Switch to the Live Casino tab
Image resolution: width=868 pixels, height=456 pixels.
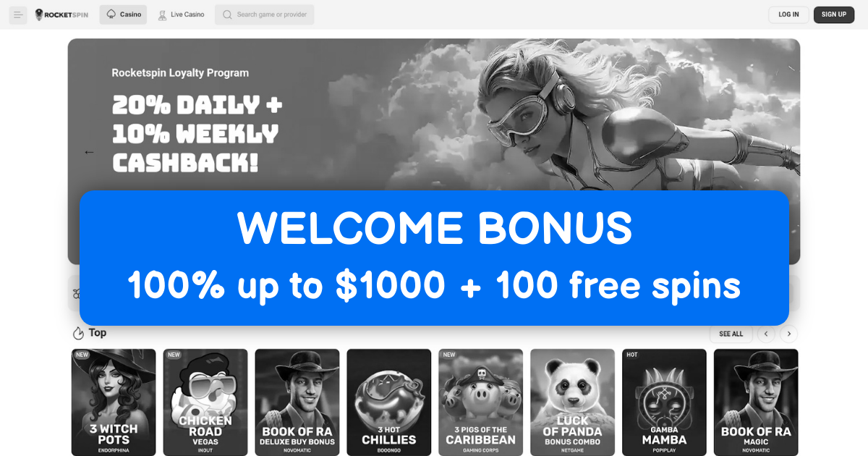pyautogui.click(x=181, y=14)
